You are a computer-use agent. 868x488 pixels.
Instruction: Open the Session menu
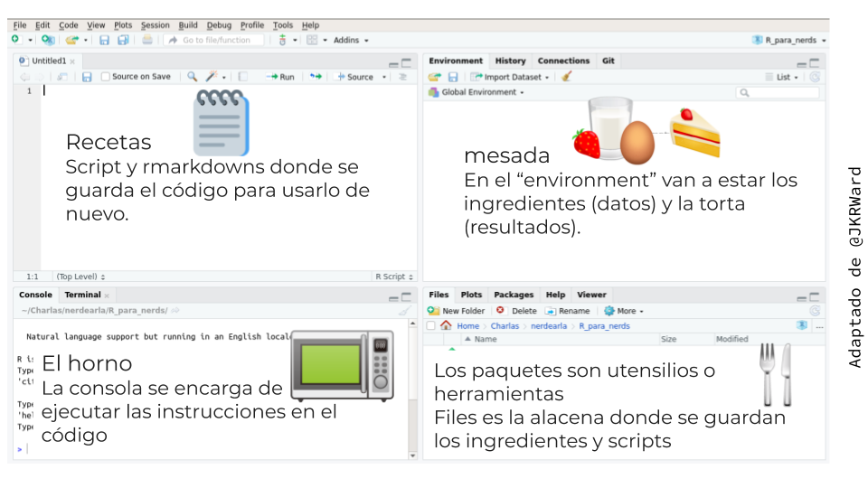pos(155,25)
